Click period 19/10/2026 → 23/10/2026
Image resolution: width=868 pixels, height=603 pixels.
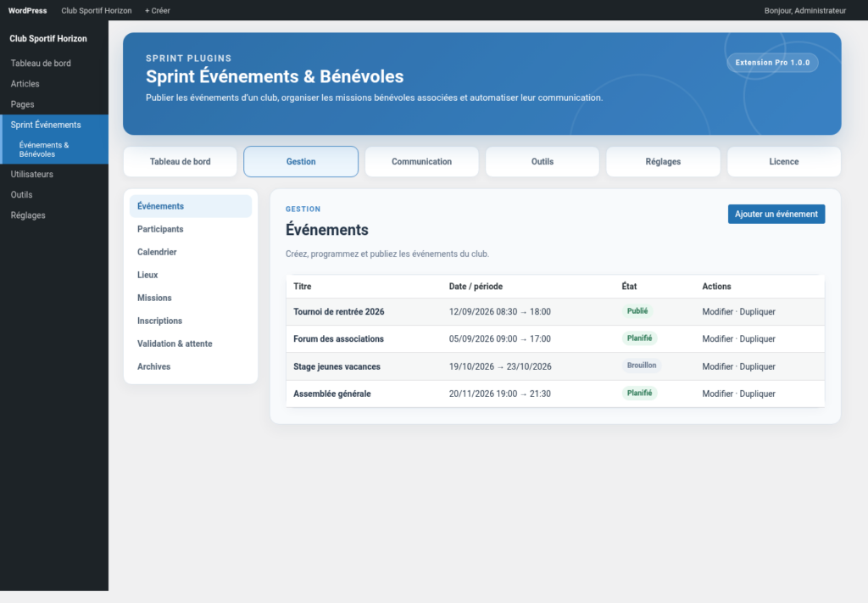click(x=500, y=366)
